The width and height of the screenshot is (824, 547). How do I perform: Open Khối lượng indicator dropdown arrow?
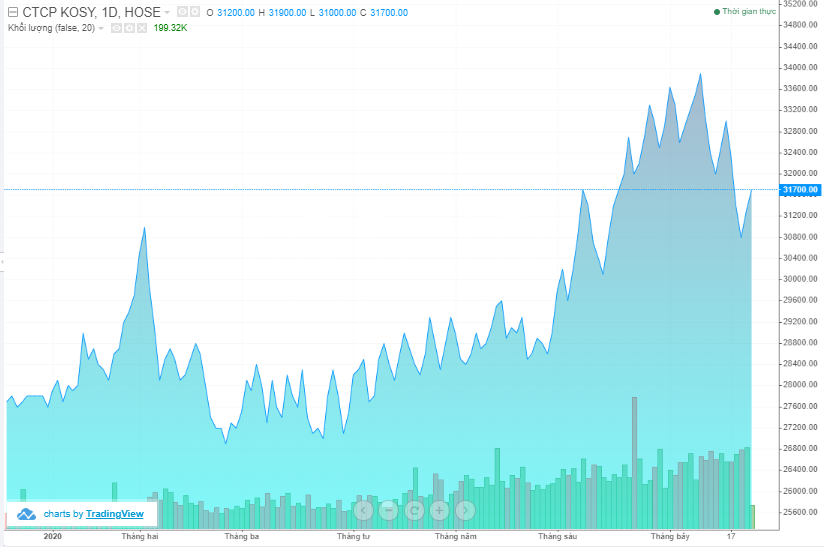click(101, 28)
